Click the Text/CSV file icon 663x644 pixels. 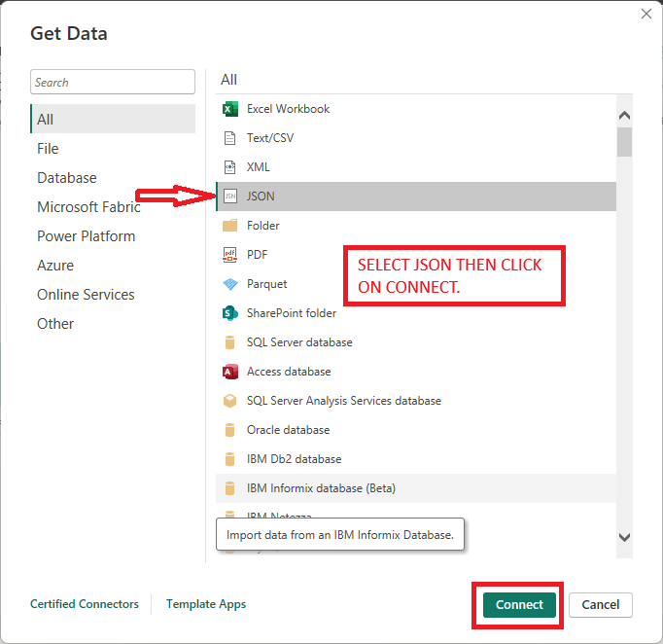coord(229,138)
